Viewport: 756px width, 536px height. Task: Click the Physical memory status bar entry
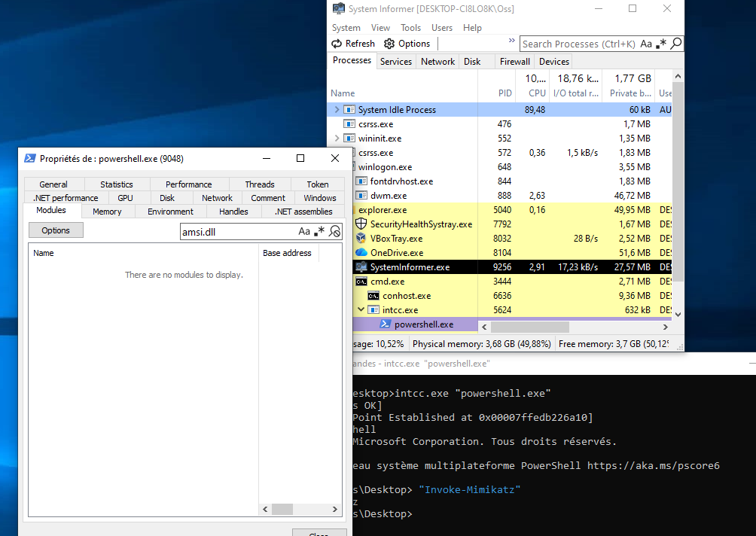coord(481,344)
